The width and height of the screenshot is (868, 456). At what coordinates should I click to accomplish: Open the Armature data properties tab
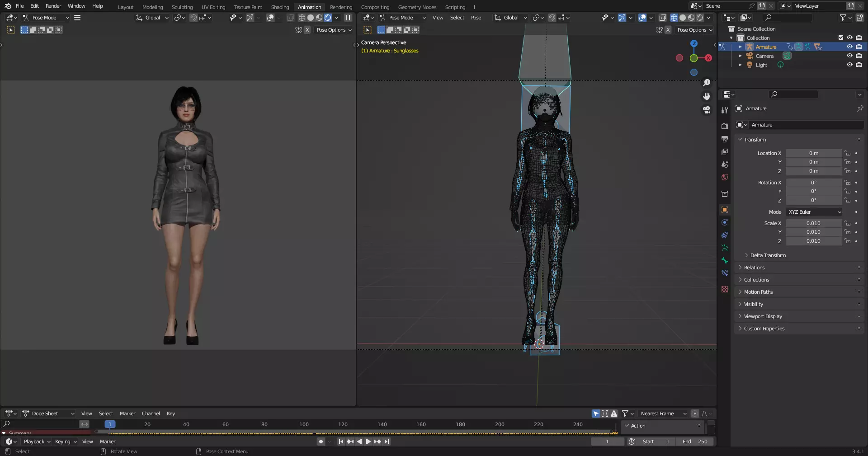click(x=725, y=248)
